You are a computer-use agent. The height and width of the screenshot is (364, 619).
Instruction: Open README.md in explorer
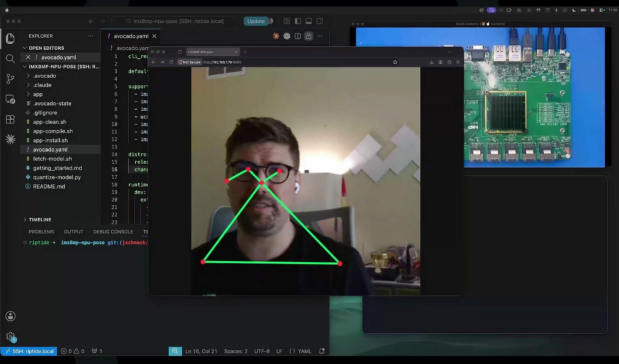tap(49, 186)
